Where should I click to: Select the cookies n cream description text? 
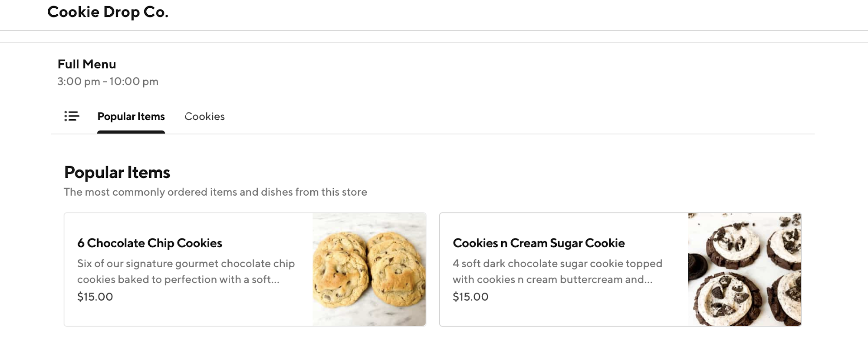coord(557,271)
